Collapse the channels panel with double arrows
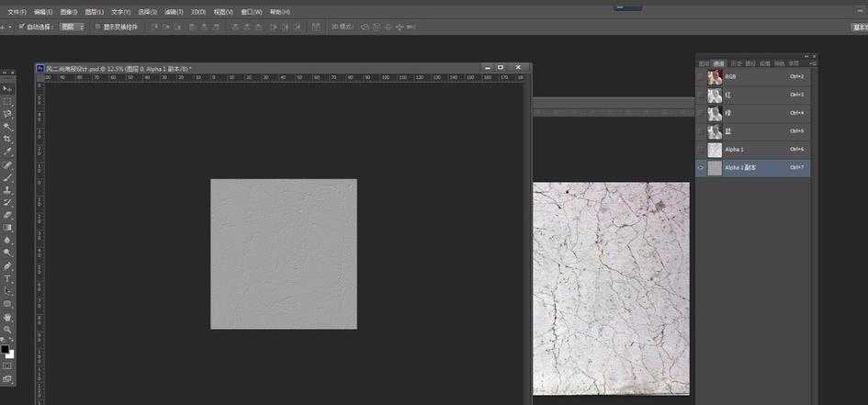The width and height of the screenshot is (868, 405). (x=807, y=56)
